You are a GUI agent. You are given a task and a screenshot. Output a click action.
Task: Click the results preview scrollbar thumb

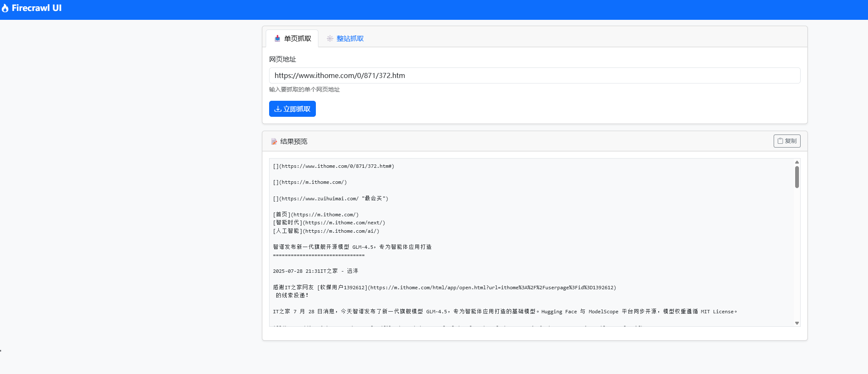(x=797, y=177)
